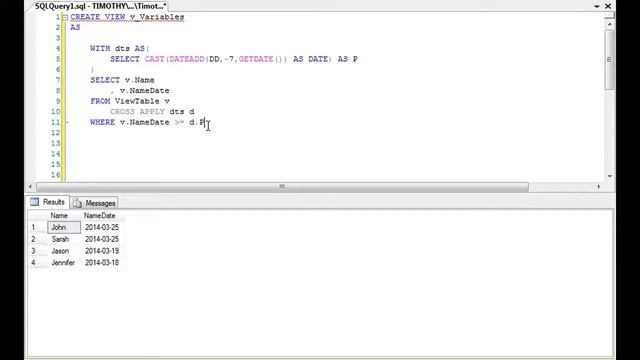Select Sarah's 2014-03-25 date cell

(102, 239)
